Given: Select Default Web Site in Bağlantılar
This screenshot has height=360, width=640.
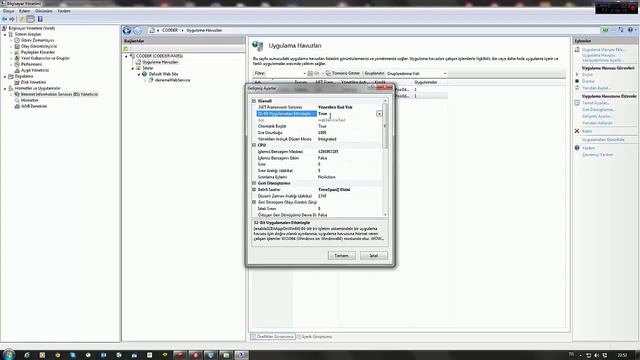Looking at the screenshot, I should pos(163,74).
